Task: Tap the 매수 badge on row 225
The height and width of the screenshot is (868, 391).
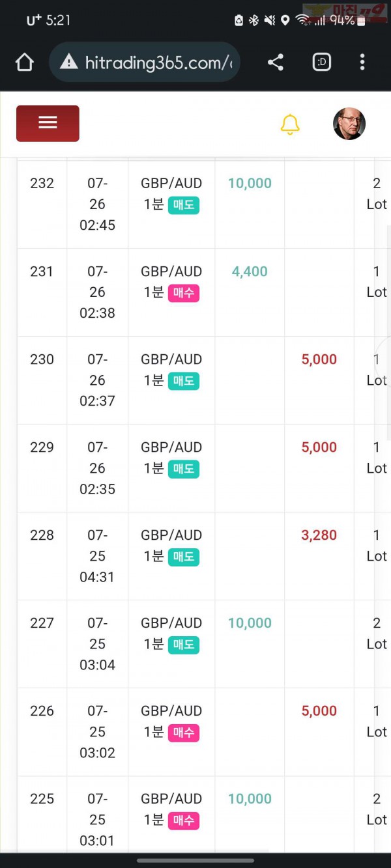Action: click(184, 820)
